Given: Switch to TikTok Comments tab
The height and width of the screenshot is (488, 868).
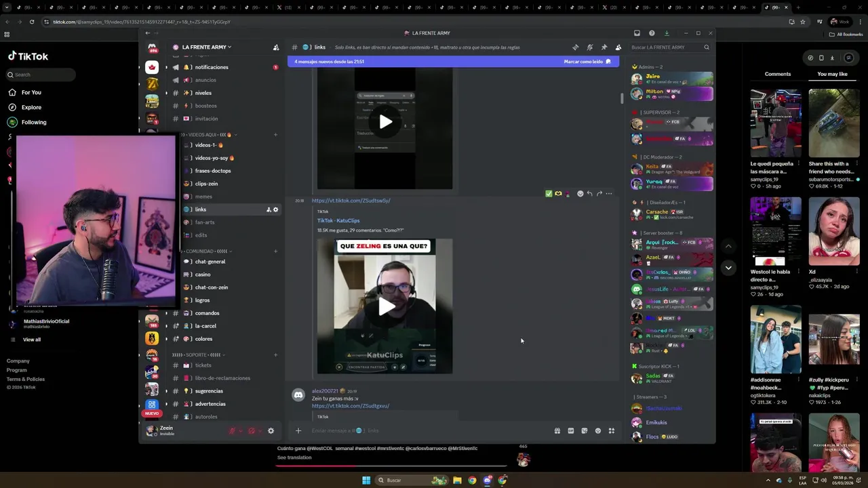Looking at the screenshot, I should pos(778,74).
